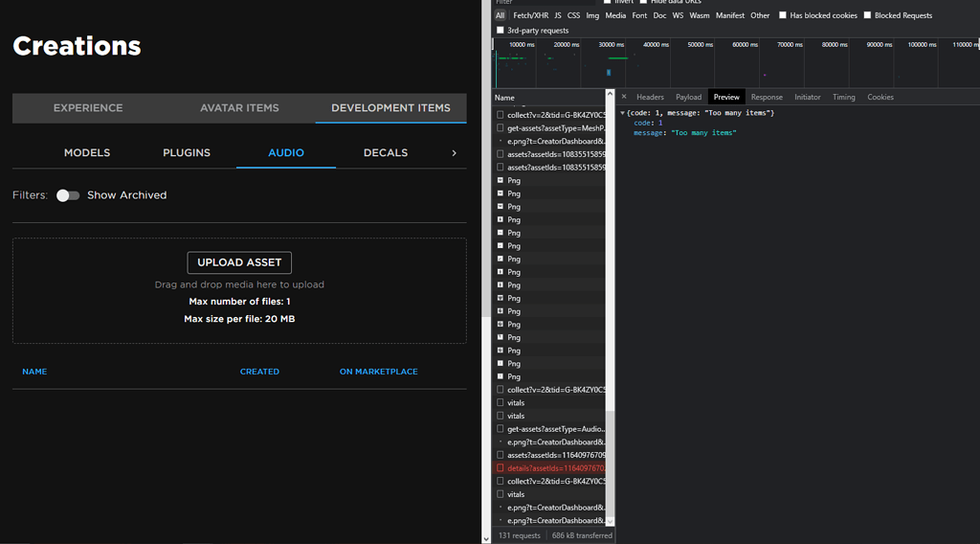Open the Initiator tab in request details
980x544 pixels.
(x=808, y=97)
